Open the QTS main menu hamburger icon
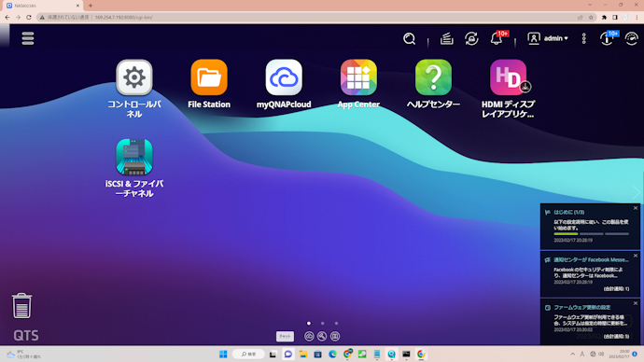644x362 pixels. pyautogui.click(x=28, y=38)
